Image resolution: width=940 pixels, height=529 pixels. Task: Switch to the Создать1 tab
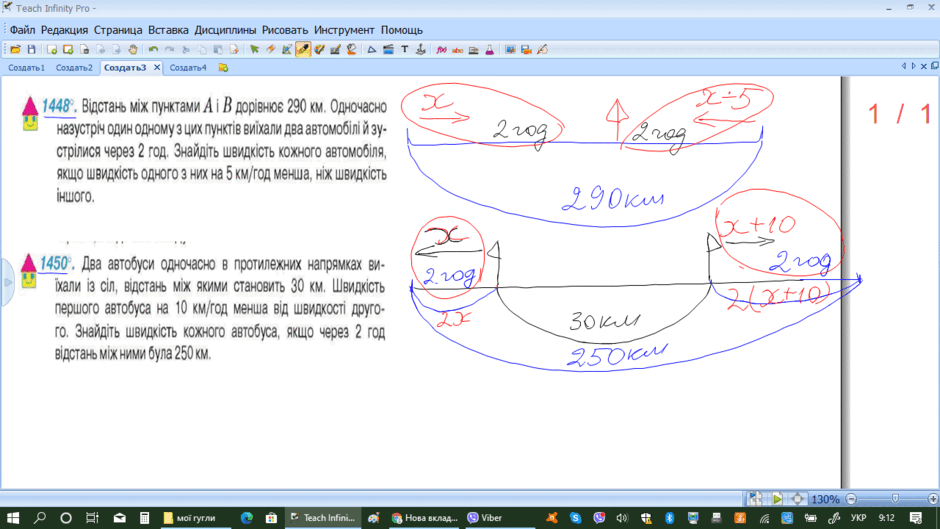click(x=26, y=68)
